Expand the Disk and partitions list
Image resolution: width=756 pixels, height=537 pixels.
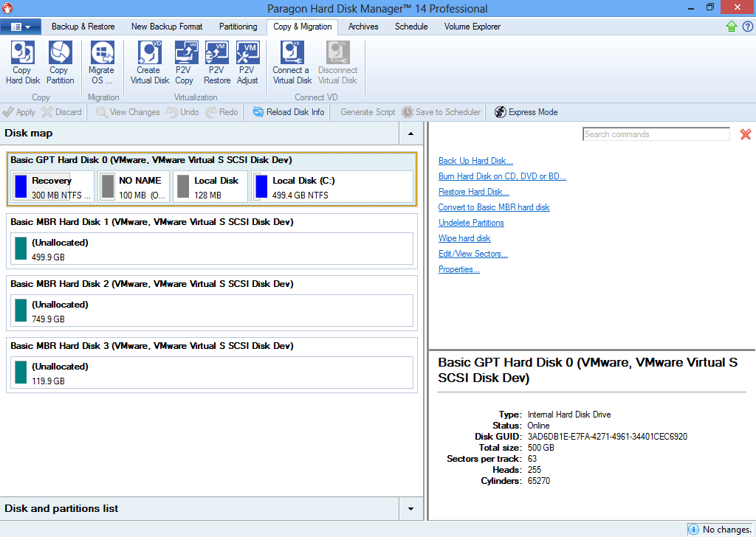410,508
